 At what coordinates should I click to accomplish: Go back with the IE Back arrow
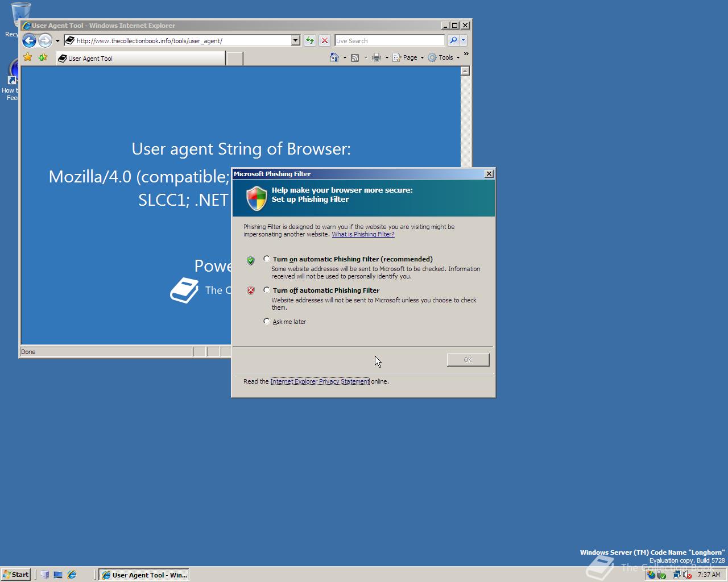(x=29, y=40)
